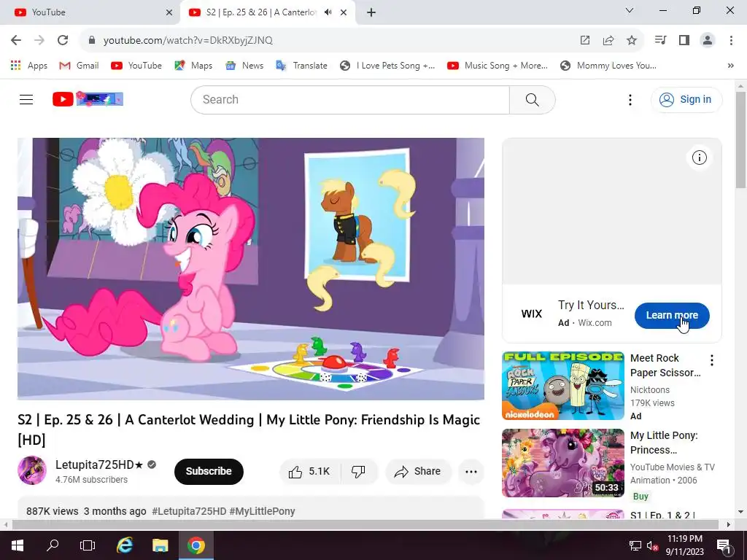
Task: Open Chrome's three-dot menu
Action: pyautogui.click(x=731, y=40)
